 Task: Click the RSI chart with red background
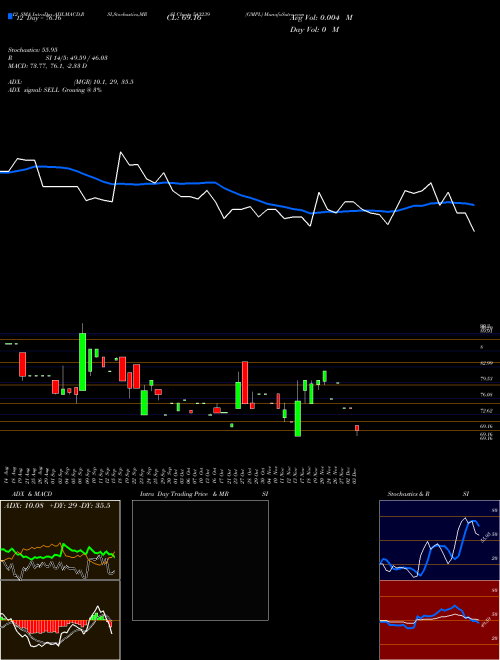point(439,620)
